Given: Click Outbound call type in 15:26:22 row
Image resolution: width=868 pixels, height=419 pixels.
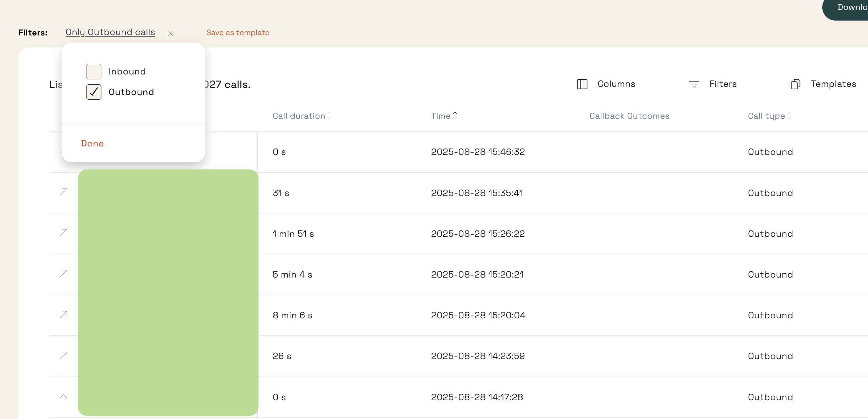Looking at the screenshot, I should [x=770, y=234].
